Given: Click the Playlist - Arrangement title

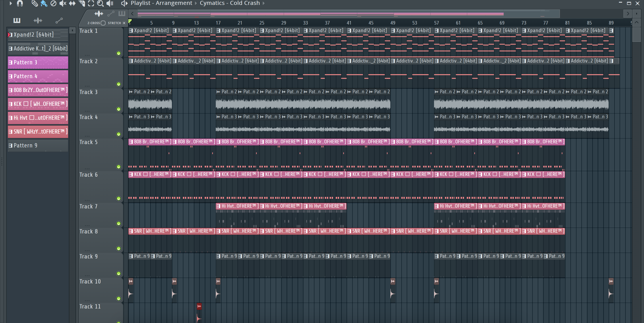Looking at the screenshot, I should [x=161, y=3].
